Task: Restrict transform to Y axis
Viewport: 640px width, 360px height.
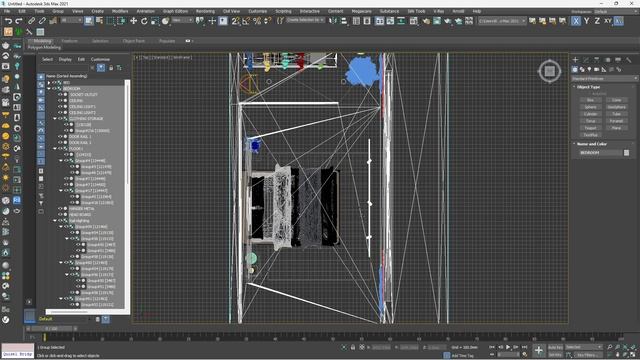Action: point(587,21)
